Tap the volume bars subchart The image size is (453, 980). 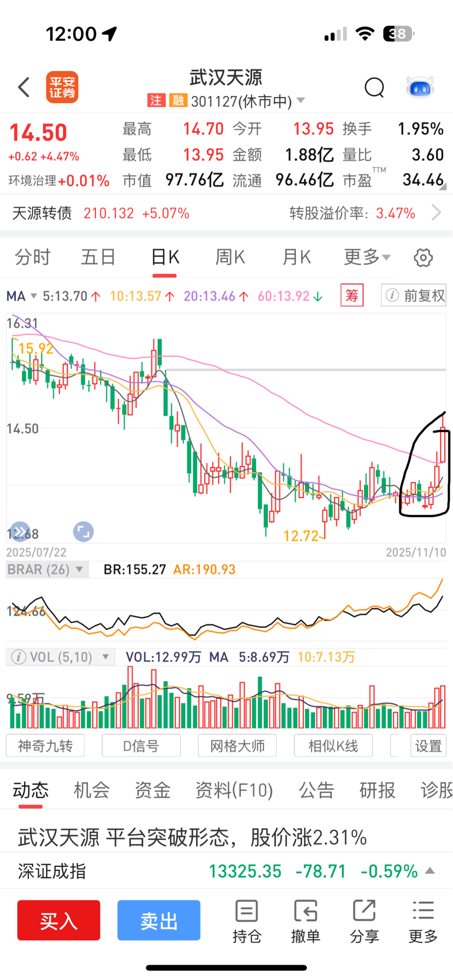tap(226, 699)
